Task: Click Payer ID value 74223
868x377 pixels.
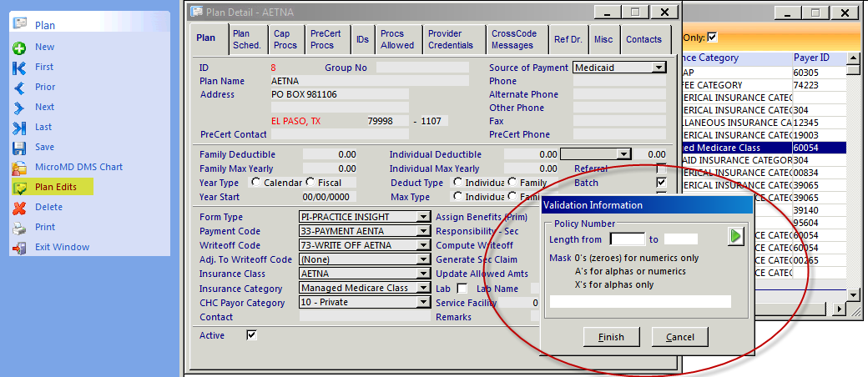Action: pyautogui.click(x=805, y=85)
